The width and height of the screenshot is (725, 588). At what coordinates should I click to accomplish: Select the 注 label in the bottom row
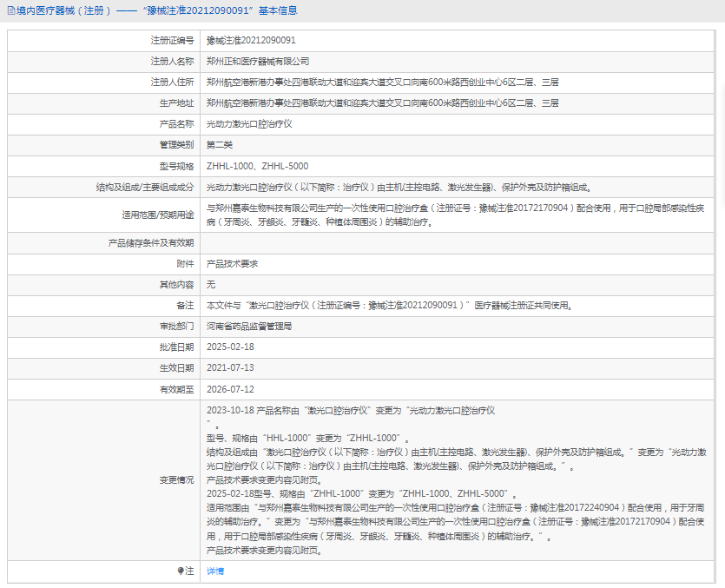click(x=189, y=571)
